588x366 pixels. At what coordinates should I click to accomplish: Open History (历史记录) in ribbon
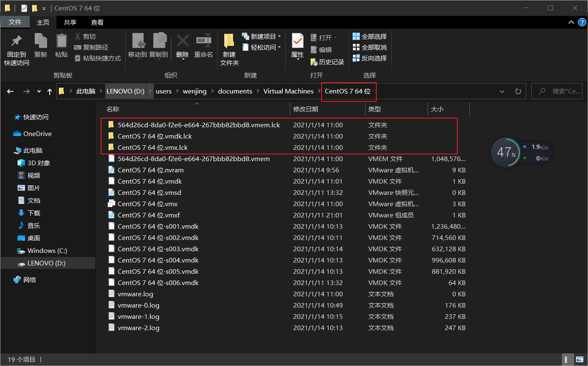click(327, 62)
